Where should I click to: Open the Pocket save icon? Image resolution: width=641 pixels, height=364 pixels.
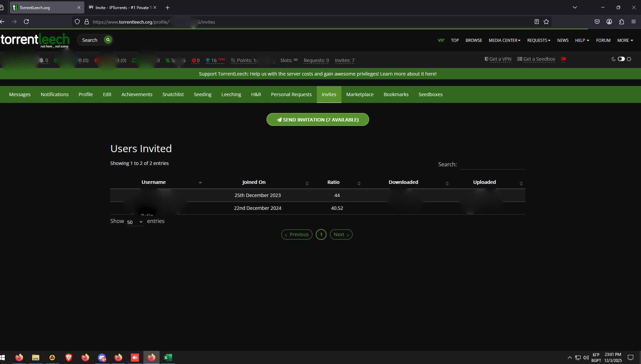pos(597,22)
